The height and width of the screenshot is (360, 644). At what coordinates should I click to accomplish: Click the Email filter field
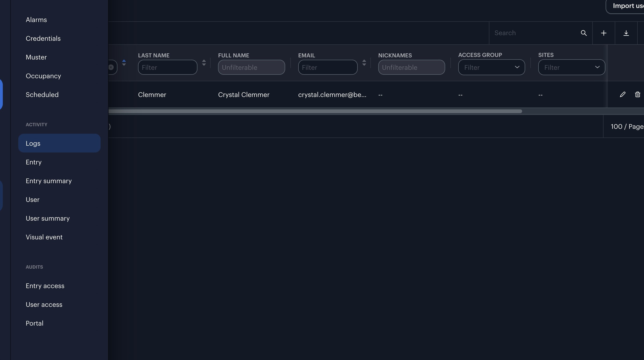pos(327,67)
